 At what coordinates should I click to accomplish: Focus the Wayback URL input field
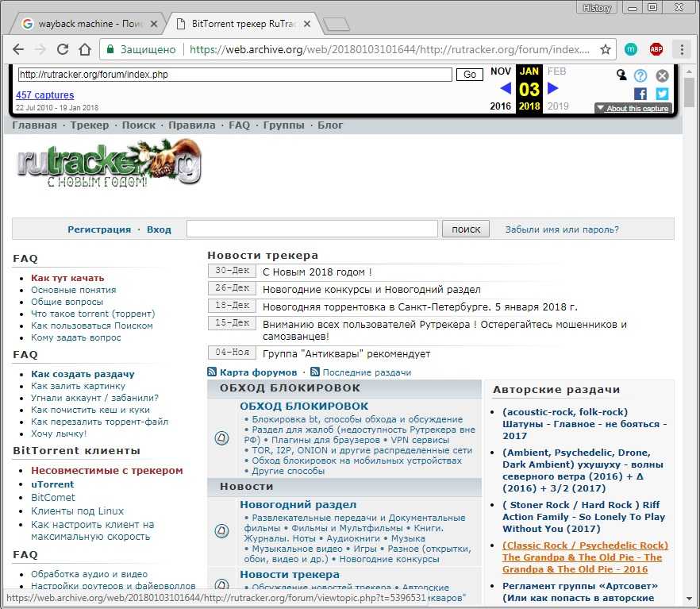click(x=235, y=75)
